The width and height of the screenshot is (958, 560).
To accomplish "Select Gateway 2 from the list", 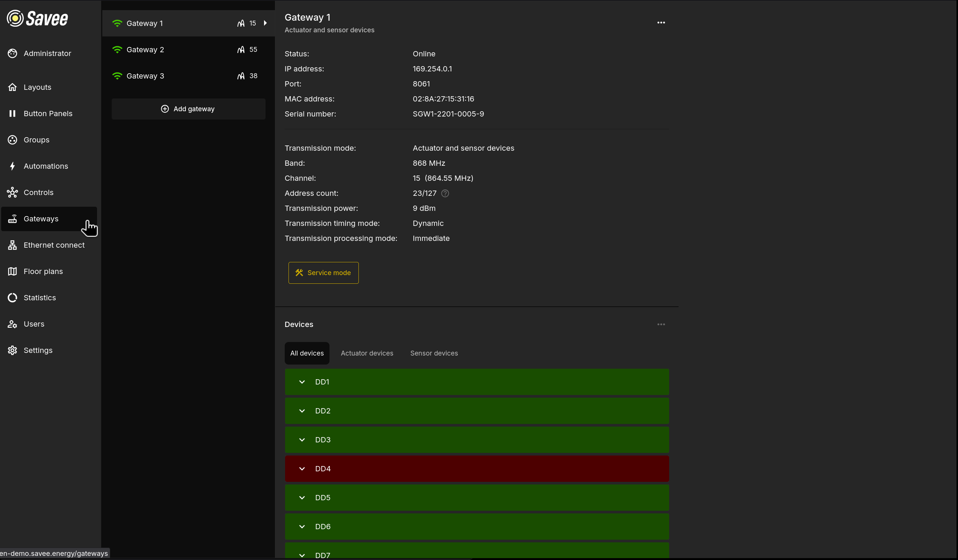I will [145, 49].
